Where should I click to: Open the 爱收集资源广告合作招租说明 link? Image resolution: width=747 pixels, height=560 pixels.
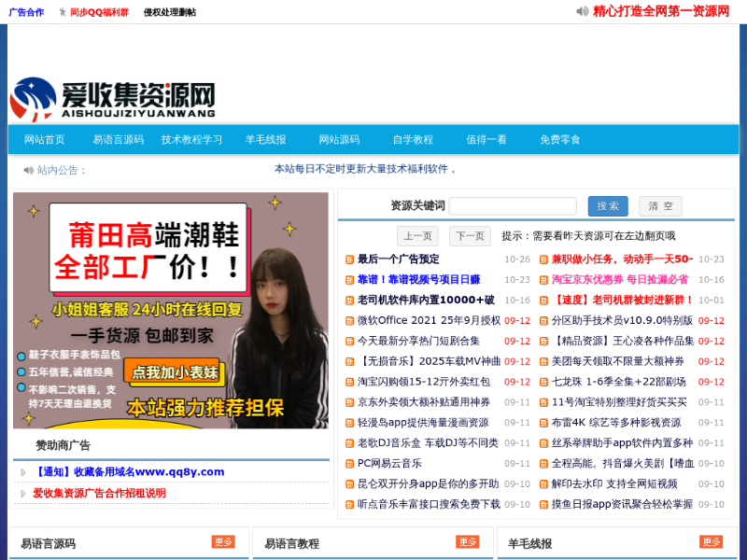pos(99,493)
